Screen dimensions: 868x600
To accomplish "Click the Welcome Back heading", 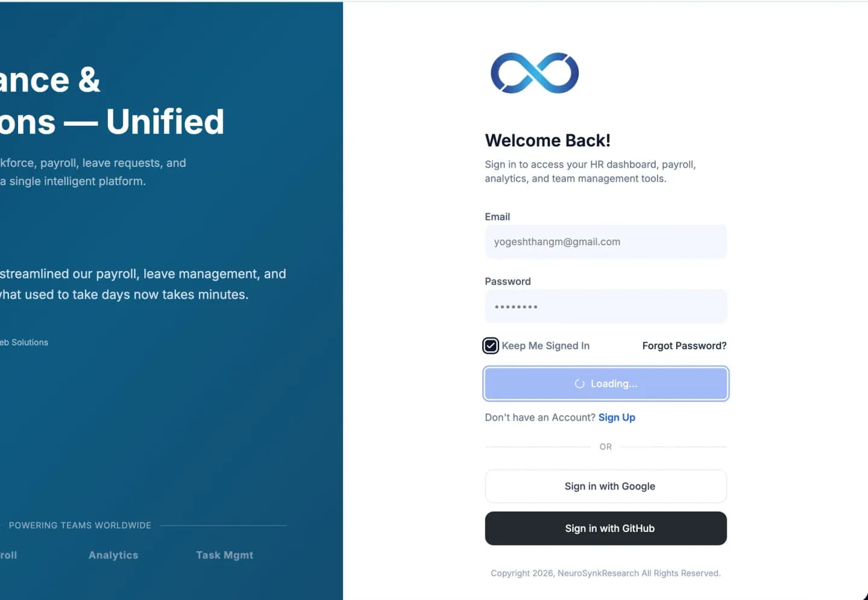I will 548,140.
